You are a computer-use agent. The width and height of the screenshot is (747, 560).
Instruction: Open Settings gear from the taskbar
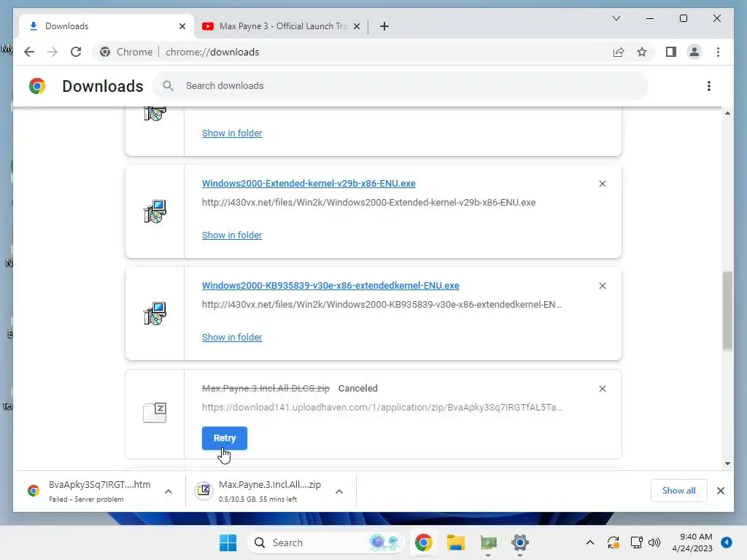pos(519,542)
